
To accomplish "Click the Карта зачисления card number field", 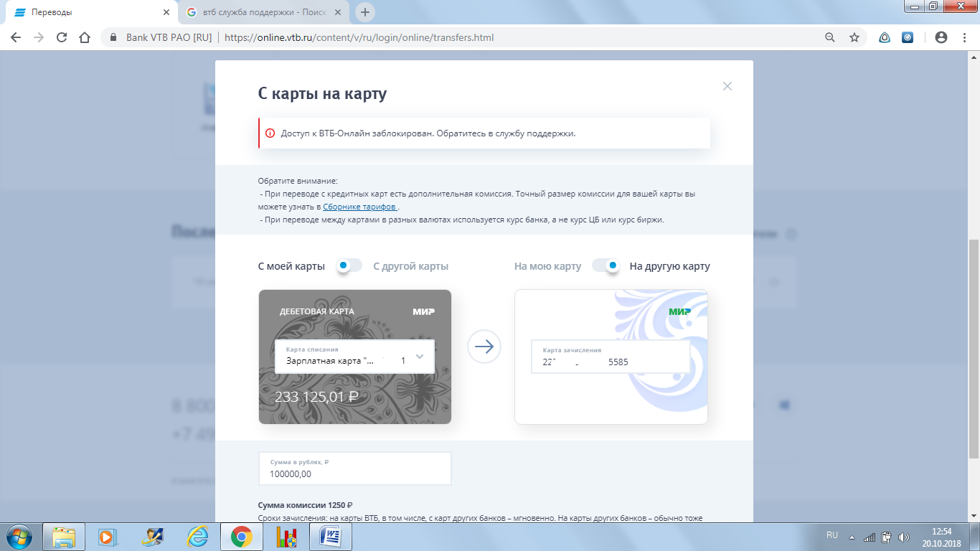I will pos(611,357).
